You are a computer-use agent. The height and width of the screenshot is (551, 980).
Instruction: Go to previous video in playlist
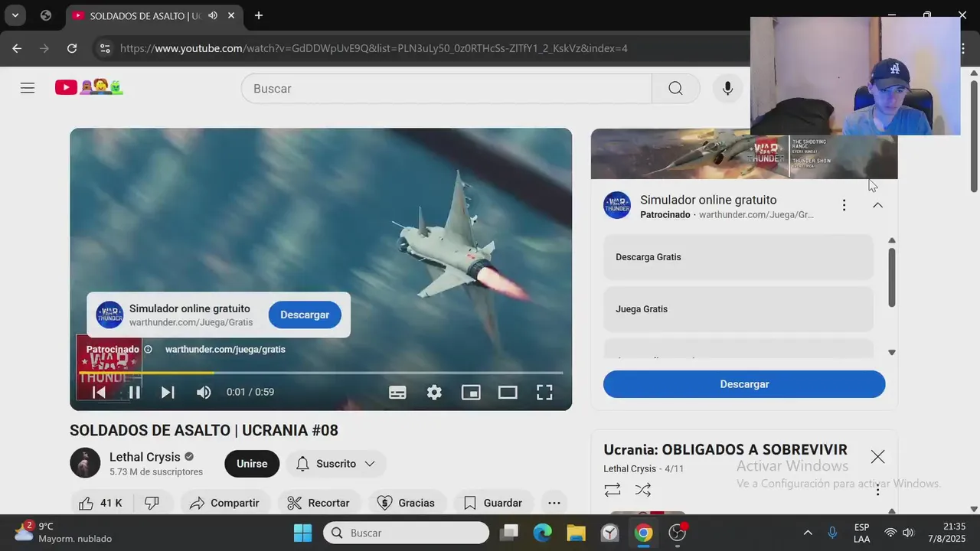(x=99, y=393)
